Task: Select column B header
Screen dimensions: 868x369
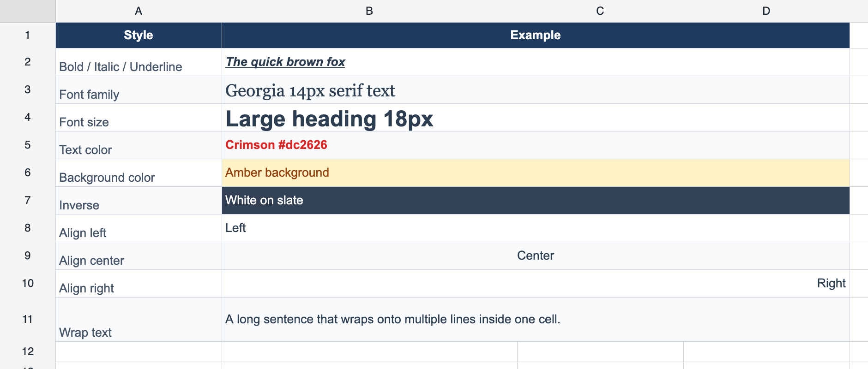Action: coord(369,11)
